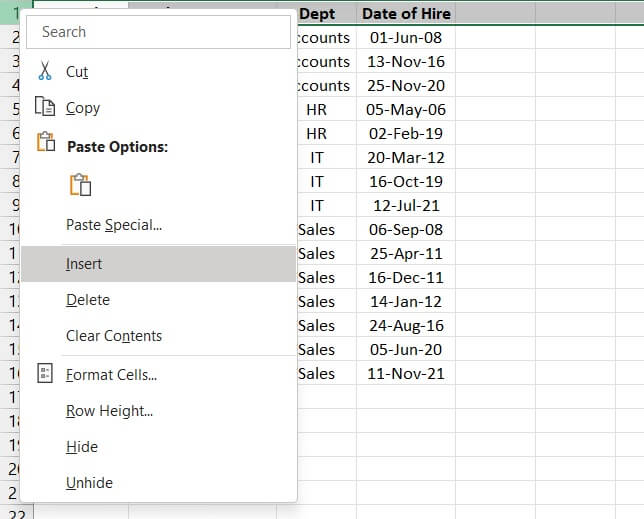
Task: Click the Cut scissors icon
Action: (45, 72)
